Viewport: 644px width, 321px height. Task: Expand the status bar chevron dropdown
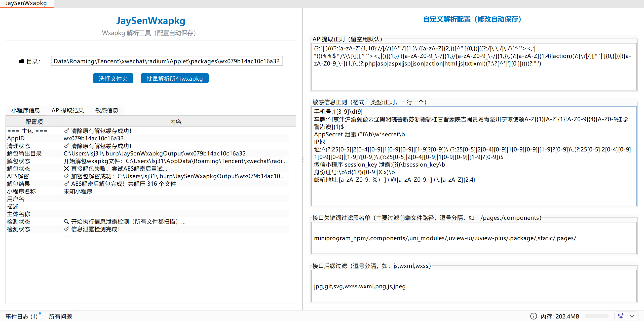point(632,316)
